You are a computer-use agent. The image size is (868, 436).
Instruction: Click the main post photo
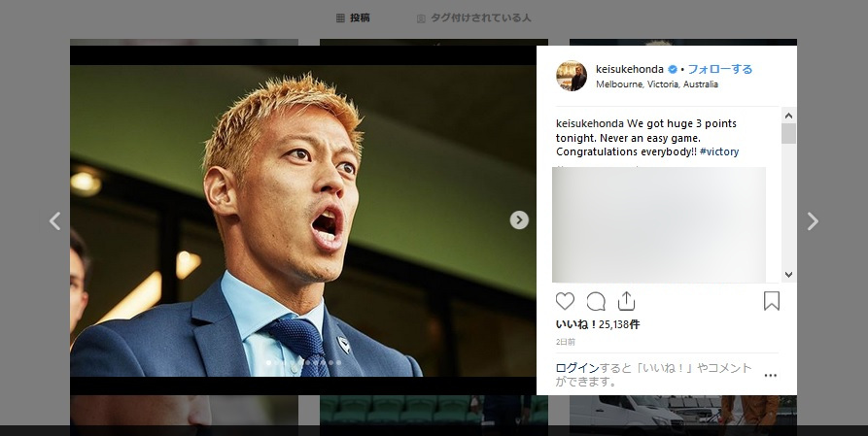(303, 220)
